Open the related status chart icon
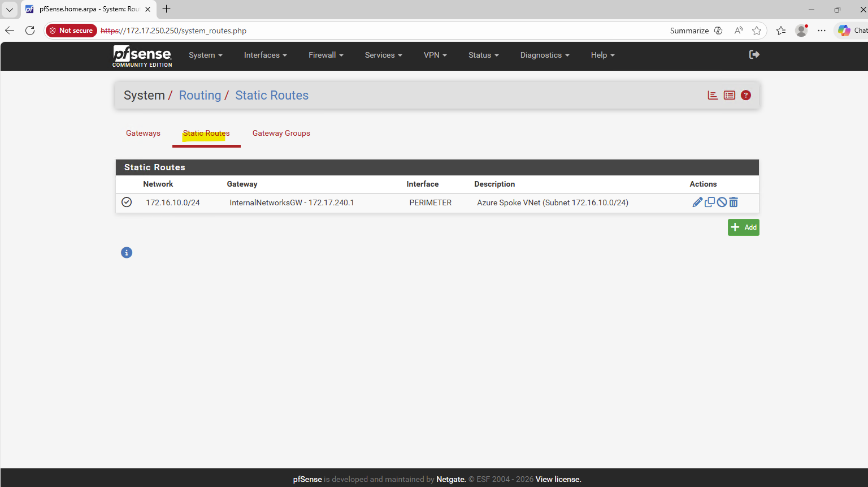This screenshot has height=487, width=868. 713,95
